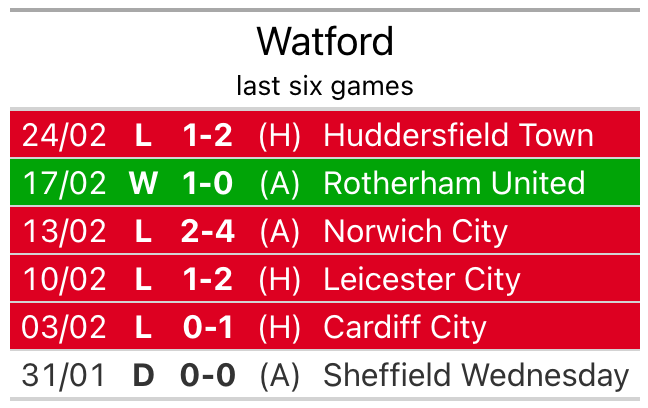Click the (H) marker for Leicester game
This screenshot has width=648, height=408.
click(279, 279)
